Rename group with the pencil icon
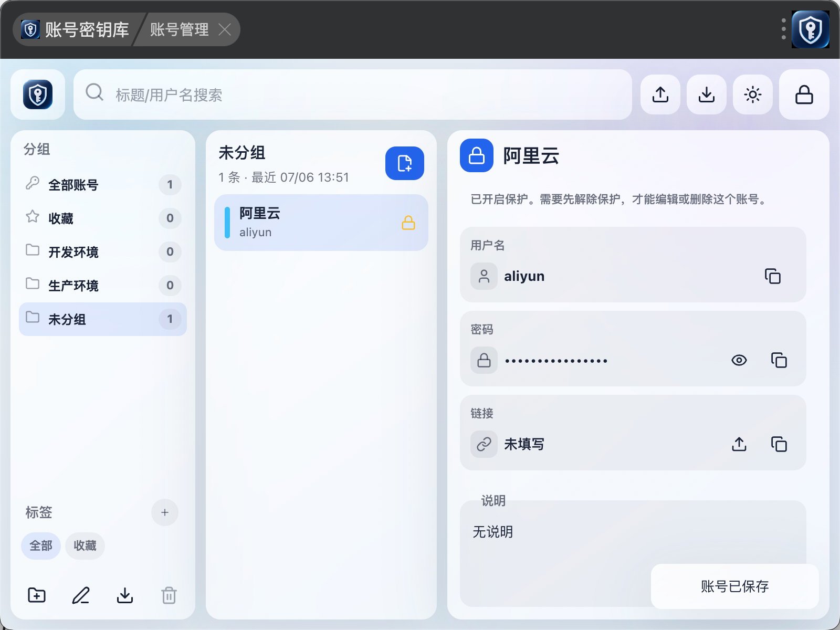 click(x=81, y=595)
